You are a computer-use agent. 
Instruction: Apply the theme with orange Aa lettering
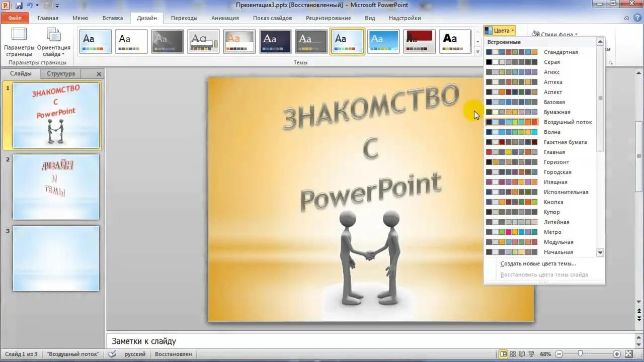click(239, 41)
